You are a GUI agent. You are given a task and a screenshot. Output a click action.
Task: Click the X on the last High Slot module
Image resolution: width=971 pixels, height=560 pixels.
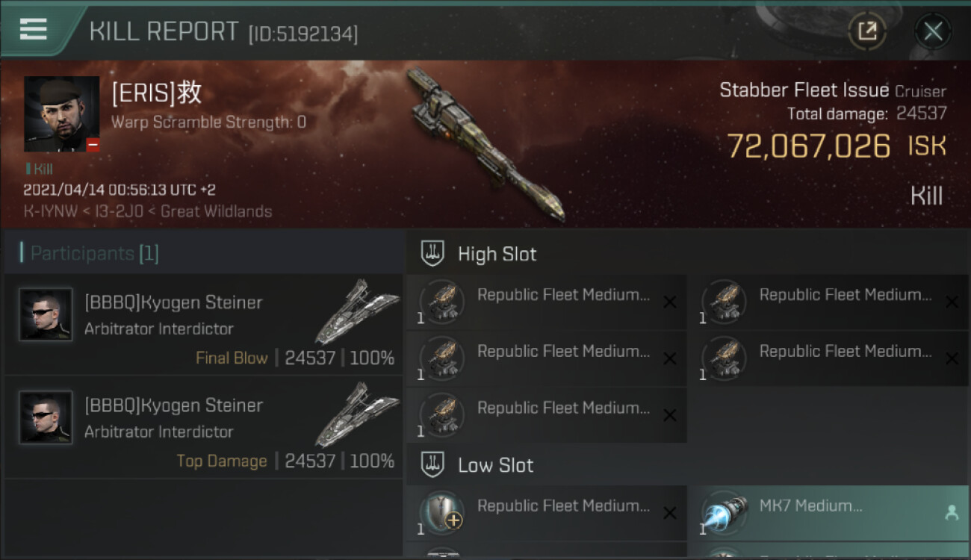point(670,415)
